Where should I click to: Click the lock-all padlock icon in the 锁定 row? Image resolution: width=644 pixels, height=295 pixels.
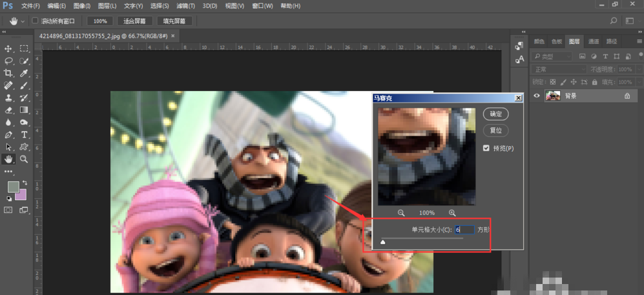point(594,82)
